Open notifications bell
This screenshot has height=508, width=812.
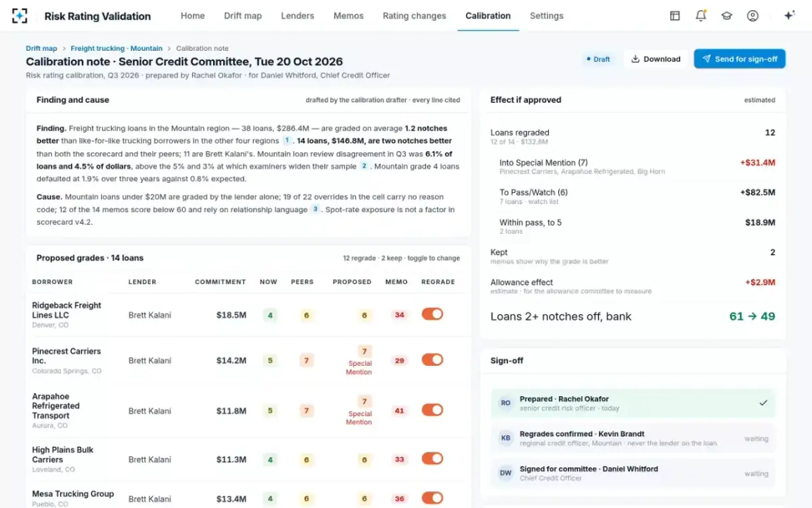tap(701, 16)
